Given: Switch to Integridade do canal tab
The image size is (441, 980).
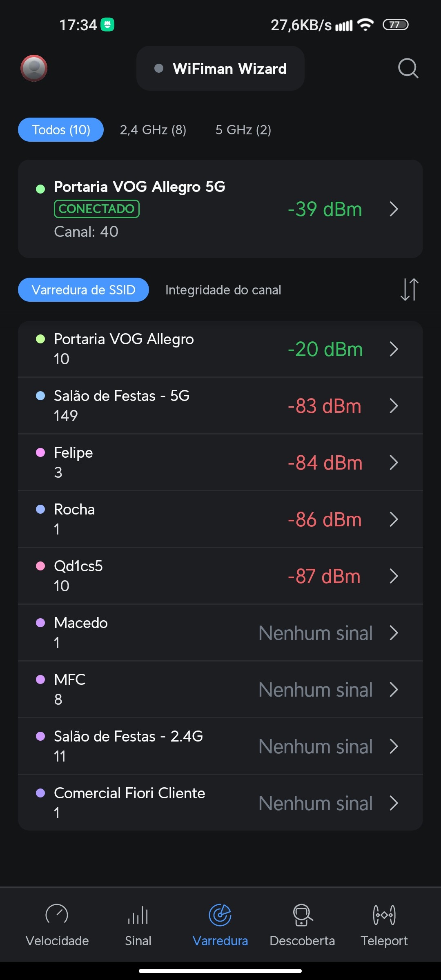Looking at the screenshot, I should [223, 290].
